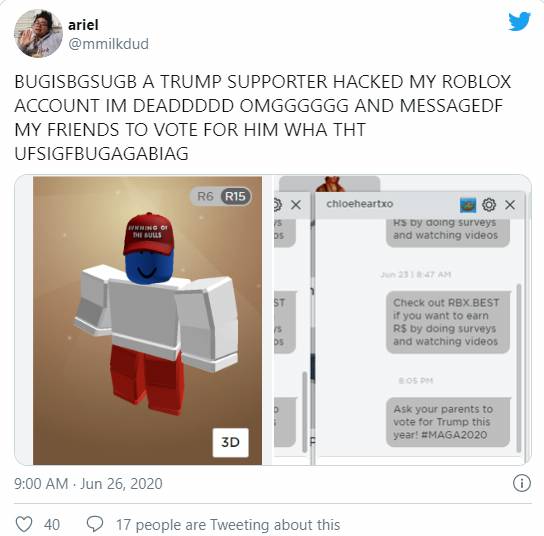Close the chloeheartxo chat window
The image size is (544, 536).
tap(510, 205)
